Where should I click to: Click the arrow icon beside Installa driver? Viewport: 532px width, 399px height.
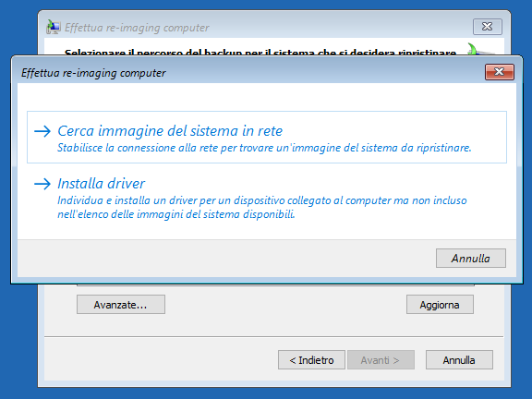[x=42, y=184]
